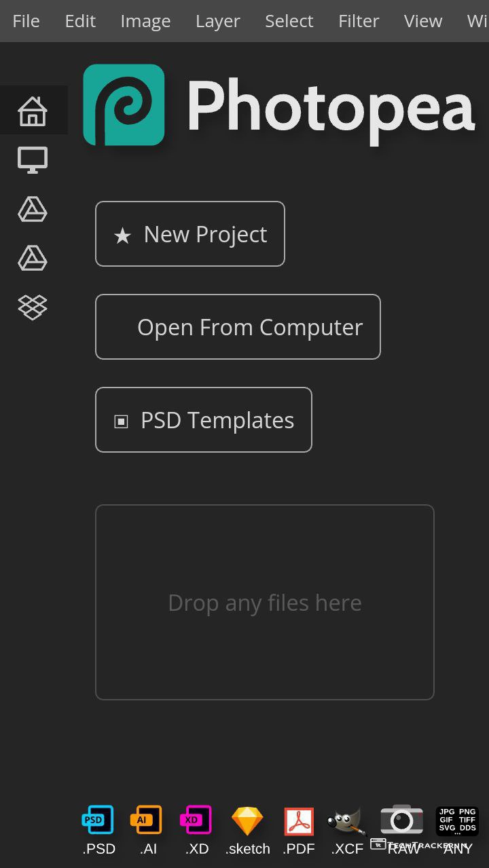Screen dimensions: 489x868
Task: Click the RAW camera icon
Action: [402, 819]
